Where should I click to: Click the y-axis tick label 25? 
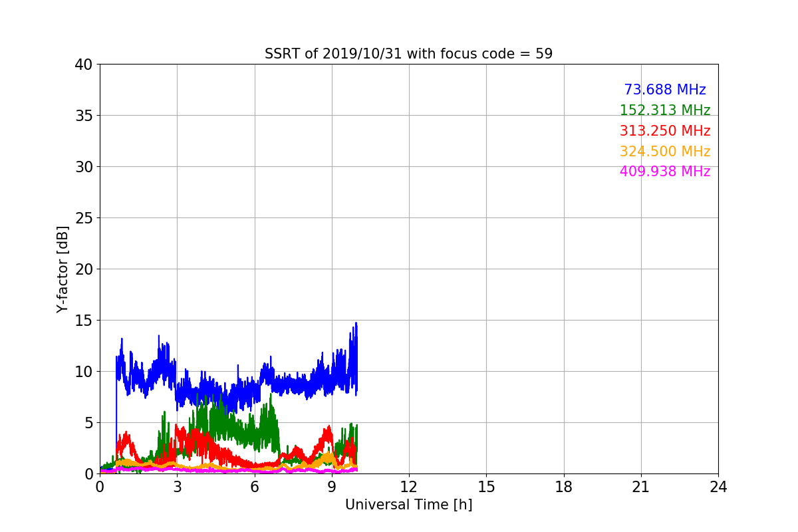(83, 218)
